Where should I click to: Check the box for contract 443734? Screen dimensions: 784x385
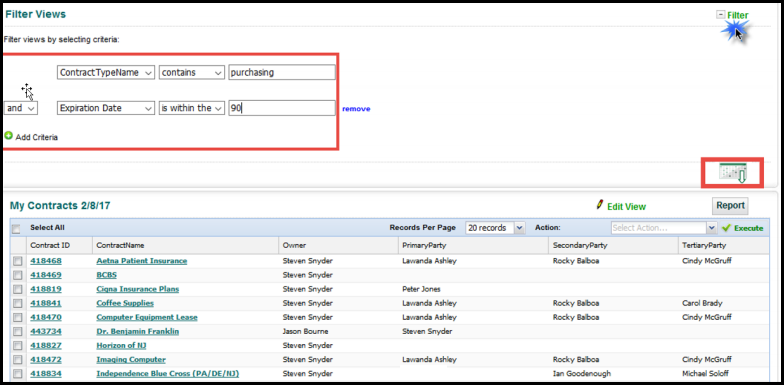pos(18,332)
